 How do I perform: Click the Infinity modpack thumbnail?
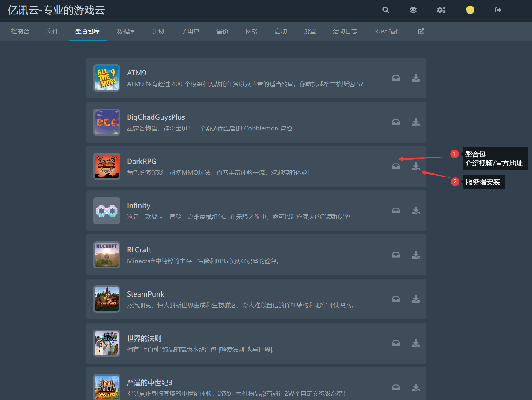(x=107, y=211)
